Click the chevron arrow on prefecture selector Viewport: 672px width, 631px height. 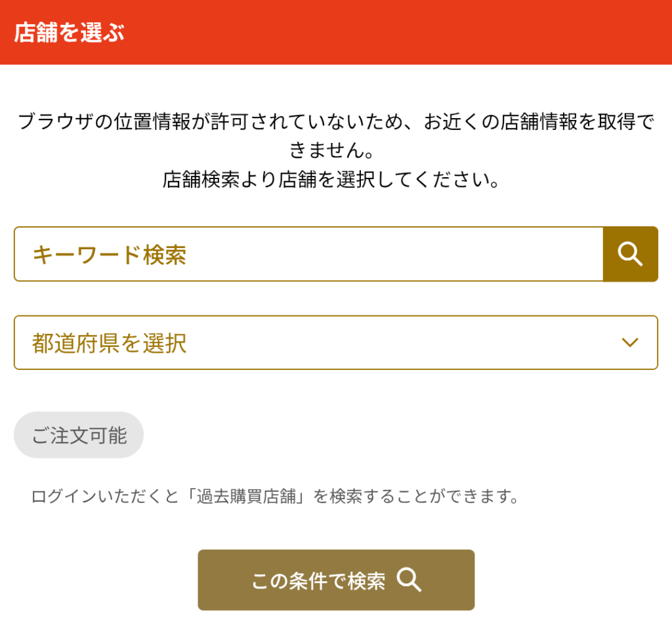pos(630,342)
